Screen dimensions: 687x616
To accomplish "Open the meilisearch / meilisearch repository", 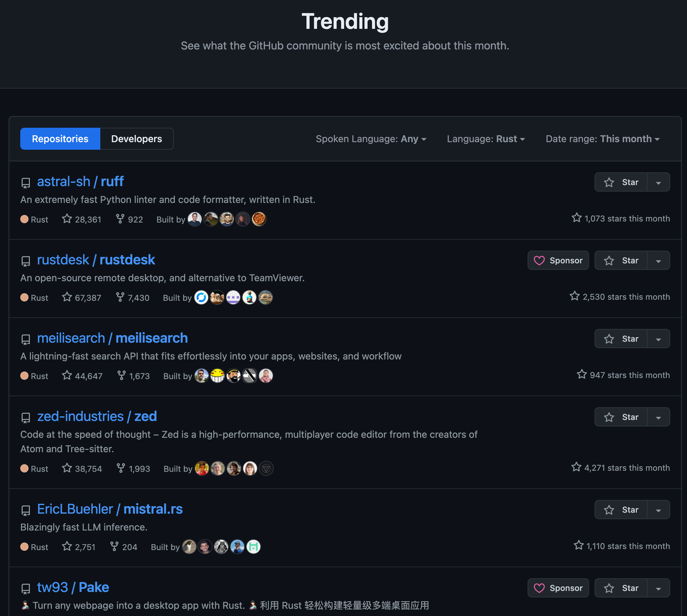I will [x=113, y=338].
